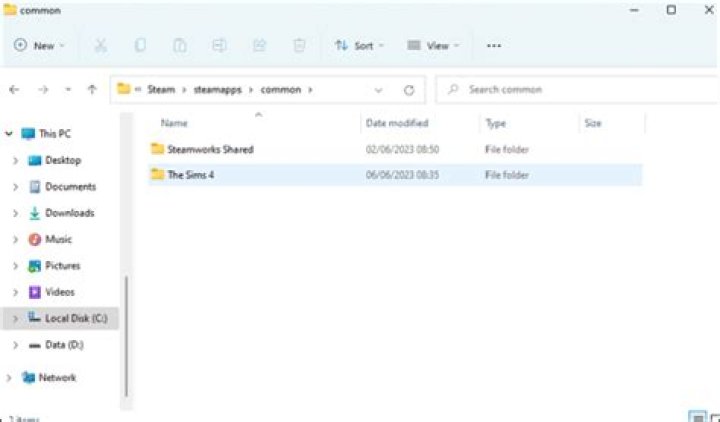Click the Paste clipboard icon
Image resolution: width=720 pixels, height=422 pixels.
click(180, 45)
